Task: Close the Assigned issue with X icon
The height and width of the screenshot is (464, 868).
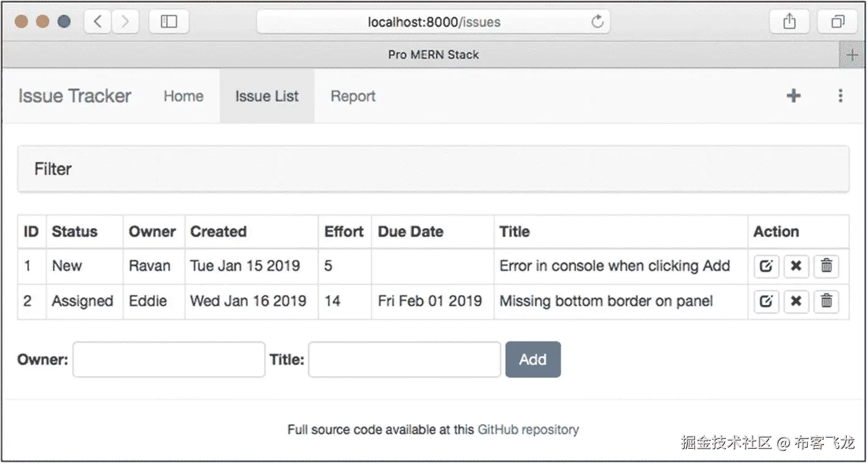Action: coord(796,301)
